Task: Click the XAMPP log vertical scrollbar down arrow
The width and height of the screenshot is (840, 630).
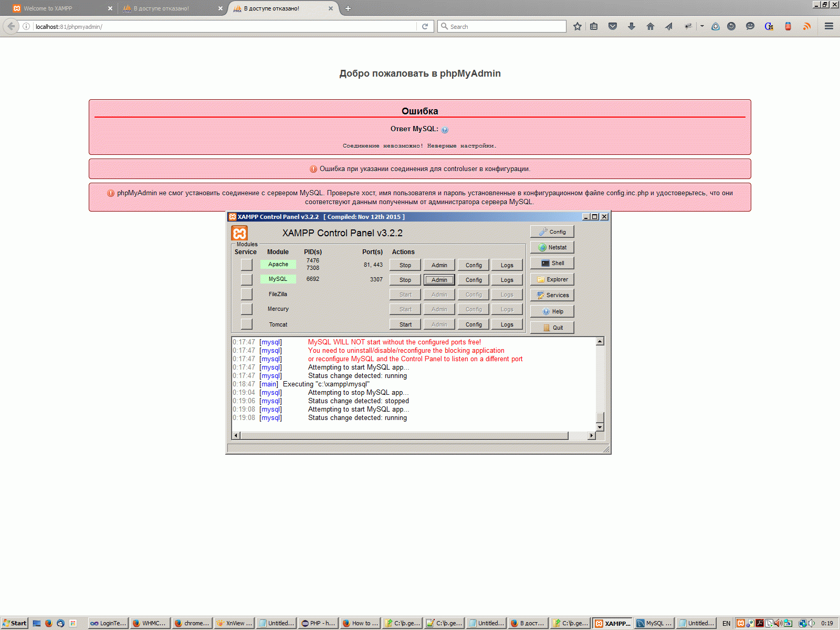Action: tap(600, 427)
